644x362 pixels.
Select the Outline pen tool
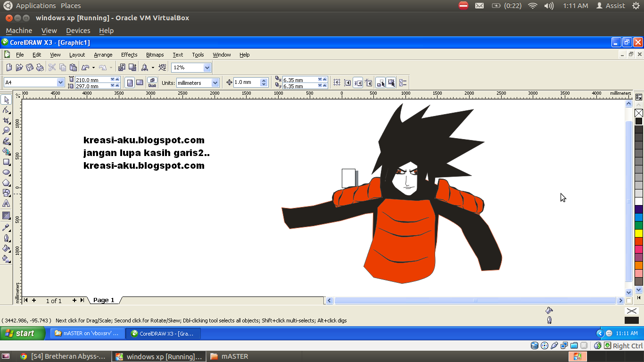tap(6, 238)
